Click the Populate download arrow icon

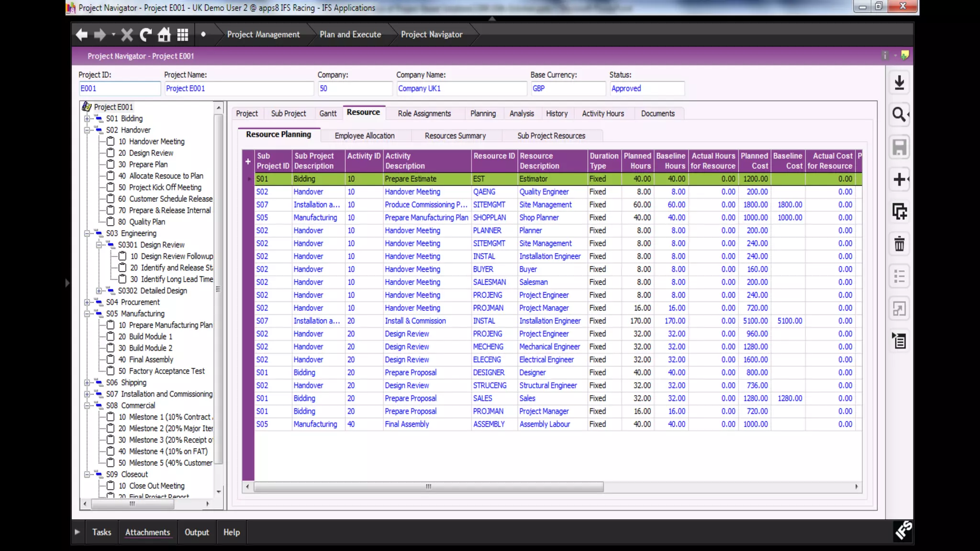[899, 83]
